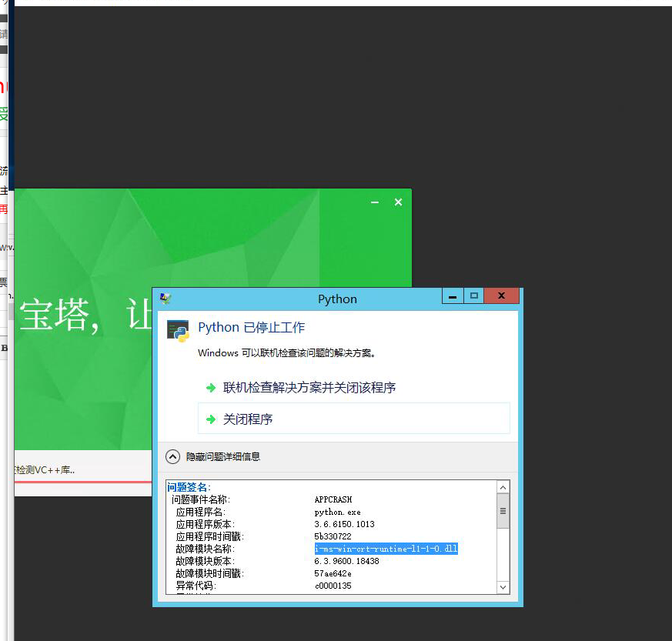Click the scrollbar thumb in the problem details box
This screenshot has width=672, height=641.
(503, 509)
